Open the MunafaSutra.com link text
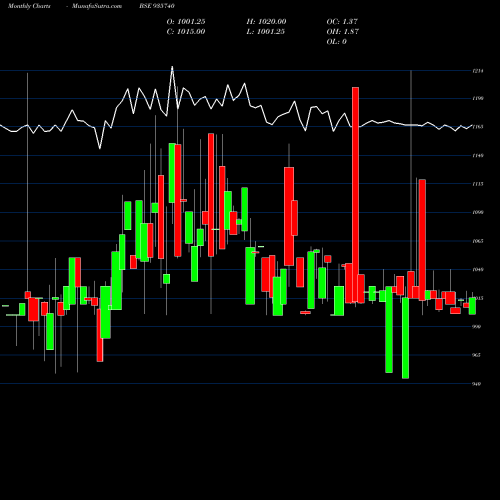The image size is (500, 500). coord(97,6)
